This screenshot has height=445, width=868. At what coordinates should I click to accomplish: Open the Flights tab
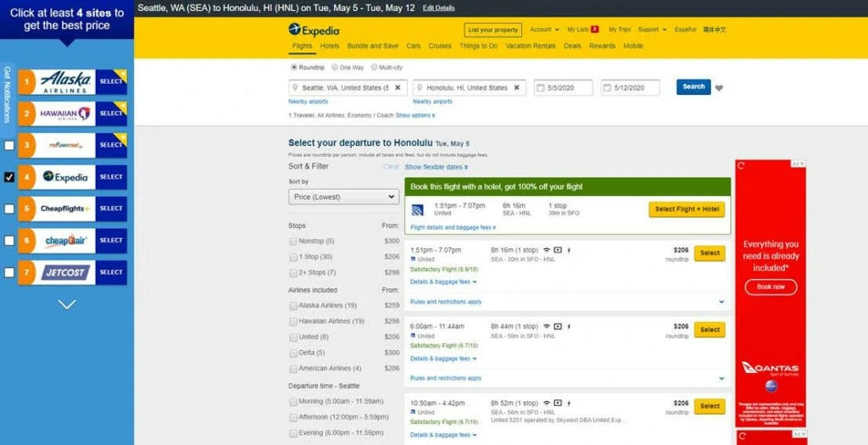(x=302, y=46)
